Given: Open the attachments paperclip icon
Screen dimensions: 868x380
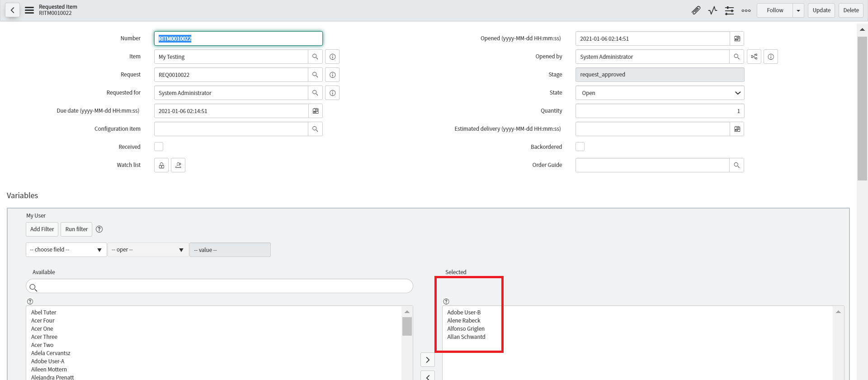Looking at the screenshot, I should (x=696, y=10).
